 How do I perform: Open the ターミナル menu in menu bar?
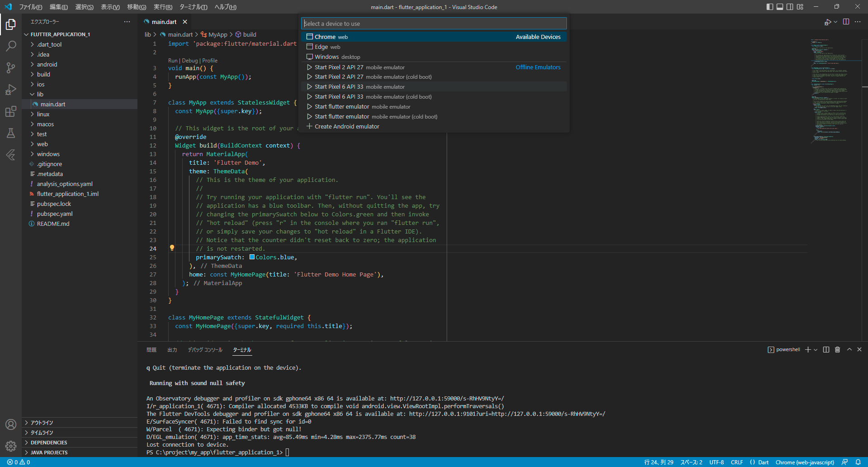(193, 7)
